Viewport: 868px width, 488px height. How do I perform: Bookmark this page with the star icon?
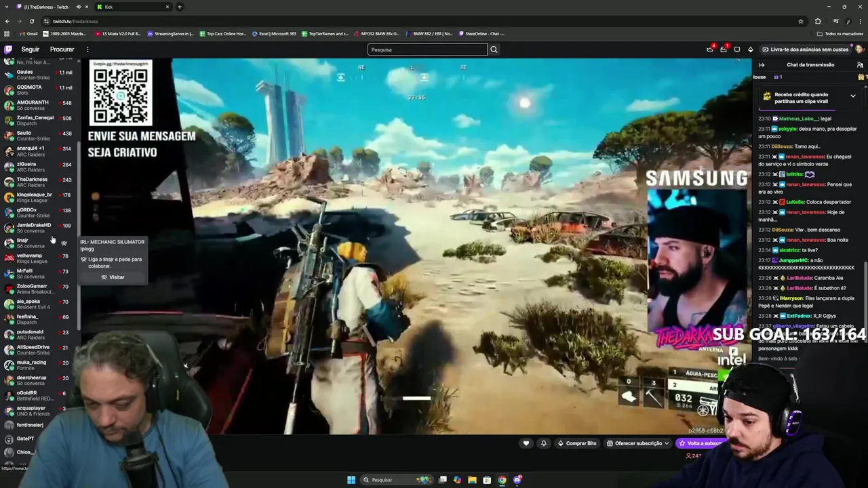[801, 21]
